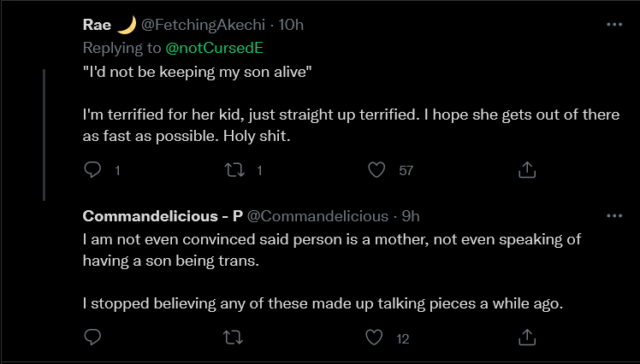Viewport: 640px width, 364px height.
Task: Click the 57 likes count on Rae's tweet
Action: pyautogui.click(x=406, y=170)
